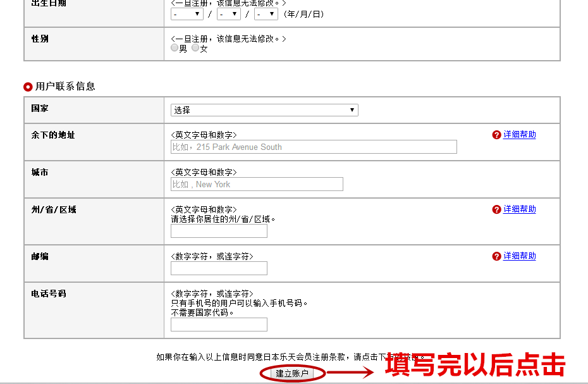Click the 邮编 postal code input field

pyautogui.click(x=219, y=268)
